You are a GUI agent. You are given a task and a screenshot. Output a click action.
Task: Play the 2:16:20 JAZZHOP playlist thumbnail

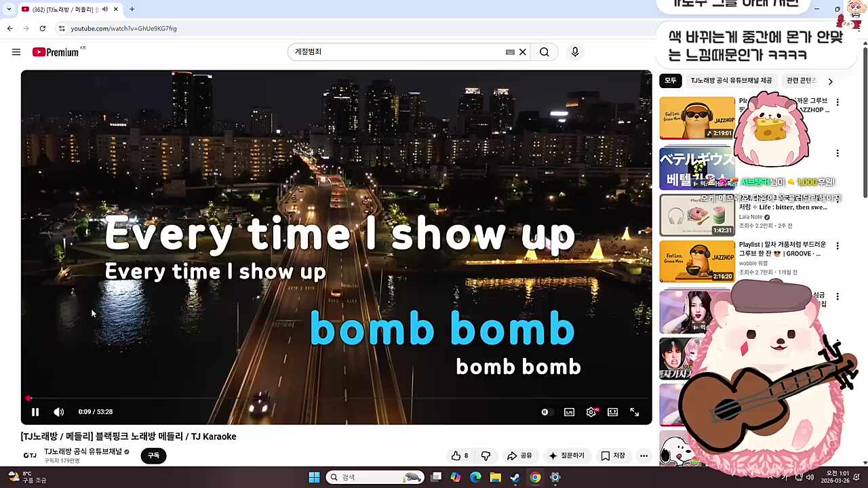tap(697, 262)
